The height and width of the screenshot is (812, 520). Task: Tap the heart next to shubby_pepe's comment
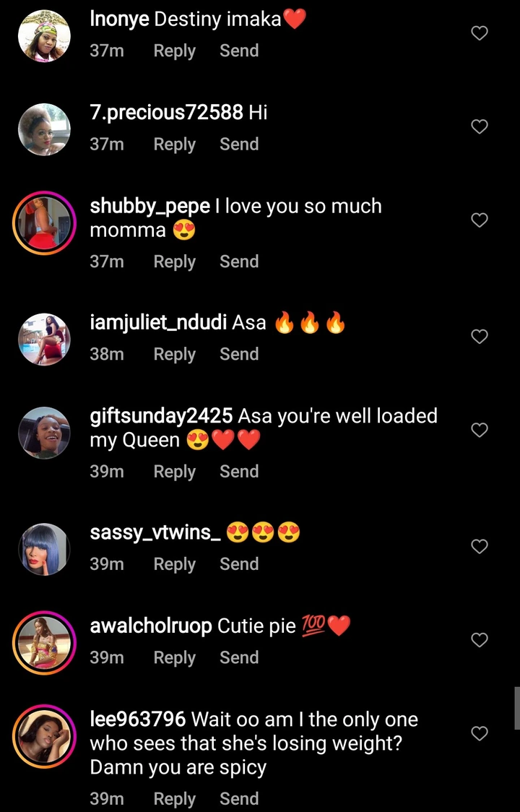(x=480, y=220)
